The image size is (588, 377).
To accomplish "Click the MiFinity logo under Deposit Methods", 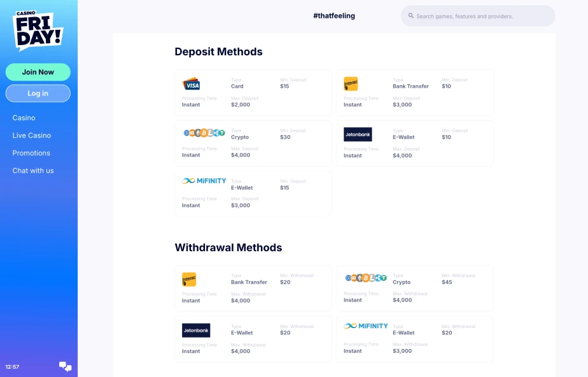I will click(x=204, y=181).
